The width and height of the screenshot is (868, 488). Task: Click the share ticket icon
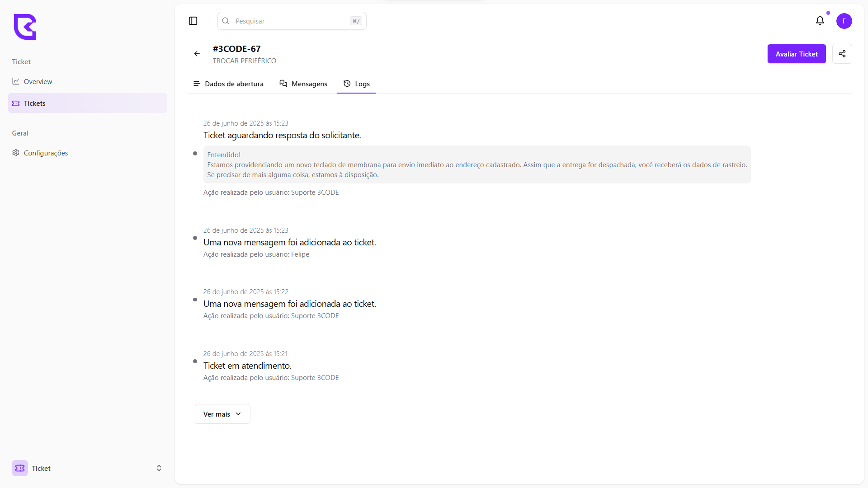click(x=842, y=54)
